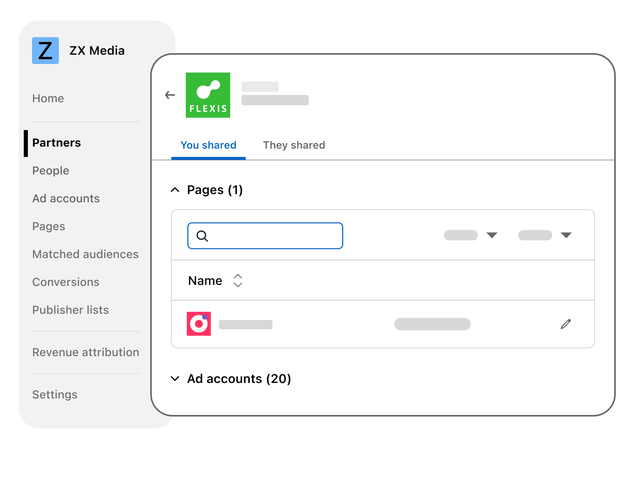Viewport: 640px width, 480px height.
Task: Open Matched audiences in the sidebar
Action: tap(85, 254)
